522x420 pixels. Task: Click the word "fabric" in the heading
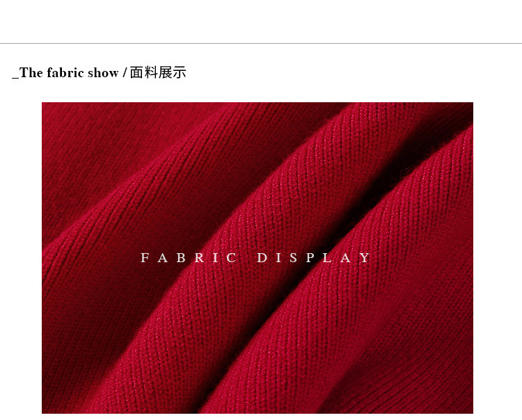click(x=65, y=73)
